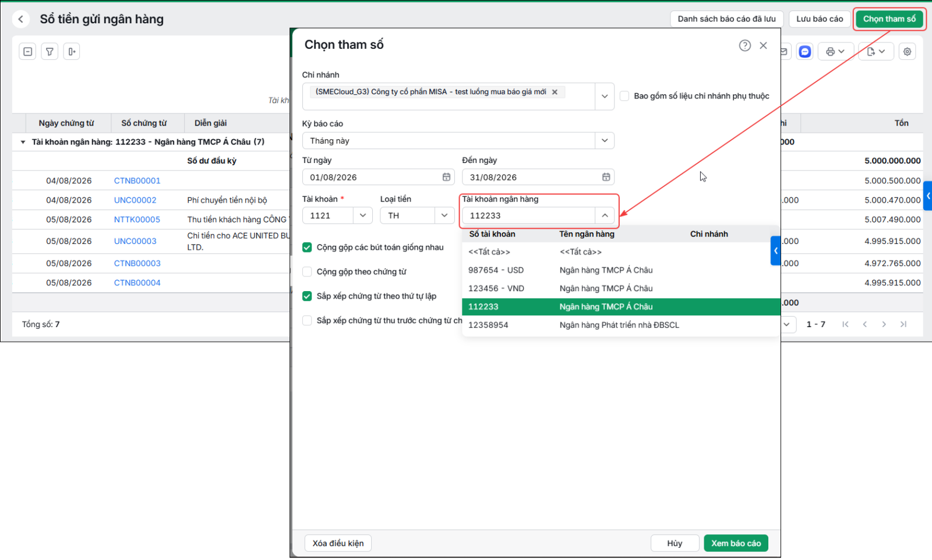
Task: Open the print icon dropdown
Action: pos(836,52)
